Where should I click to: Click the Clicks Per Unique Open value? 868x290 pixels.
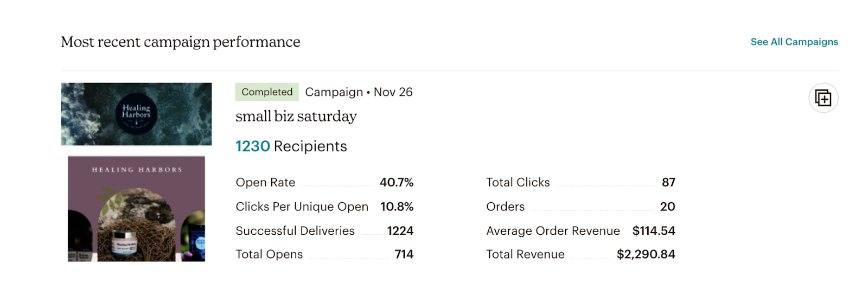pos(397,207)
